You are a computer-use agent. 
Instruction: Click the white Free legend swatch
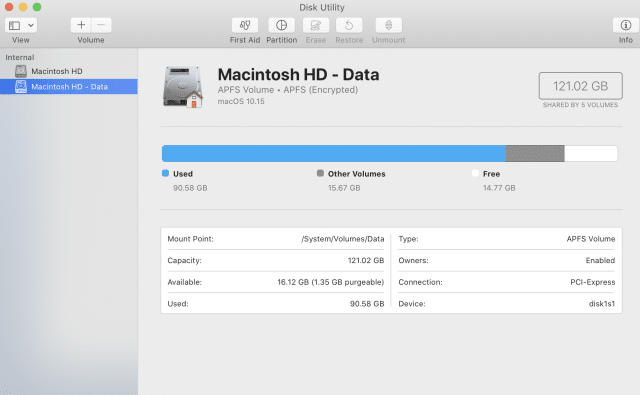[x=475, y=173]
